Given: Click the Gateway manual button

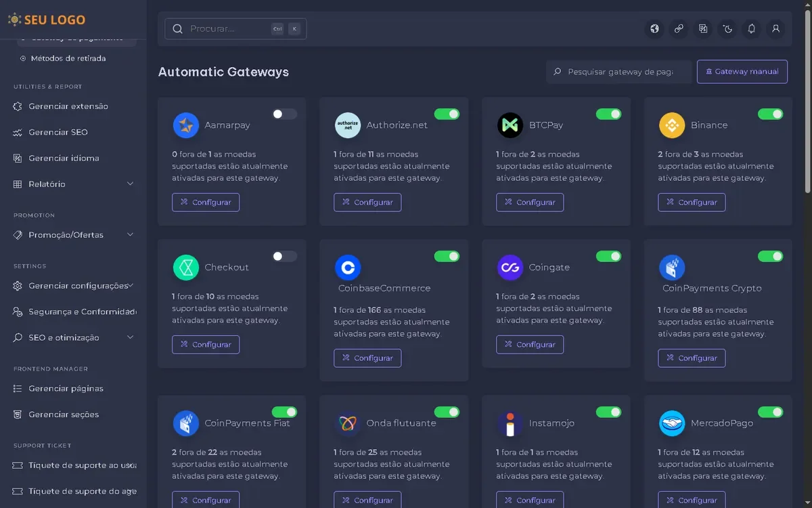Looking at the screenshot, I should point(742,72).
